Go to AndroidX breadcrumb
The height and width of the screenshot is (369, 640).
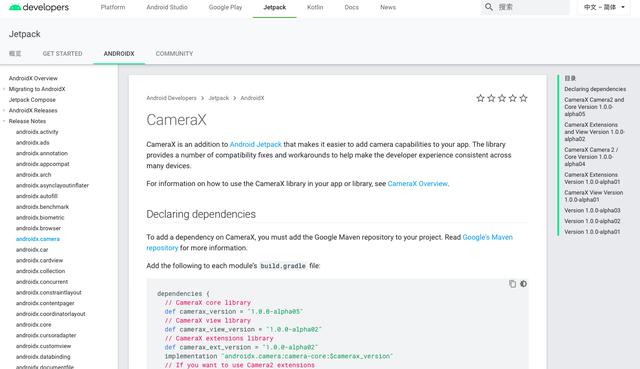252,98
